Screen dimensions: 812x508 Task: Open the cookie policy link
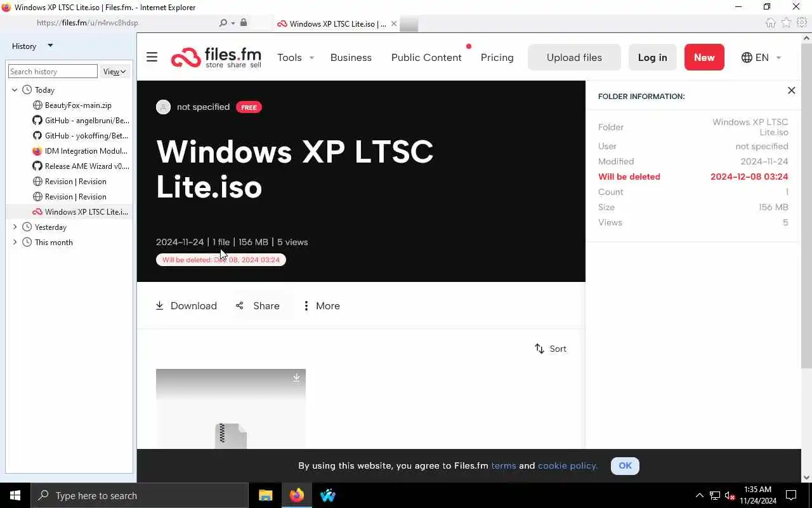(x=568, y=465)
